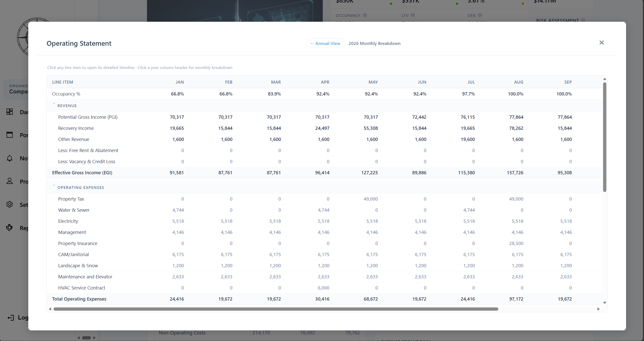Open the Profile sidebar icon

pyautogui.click(x=10, y=181)
